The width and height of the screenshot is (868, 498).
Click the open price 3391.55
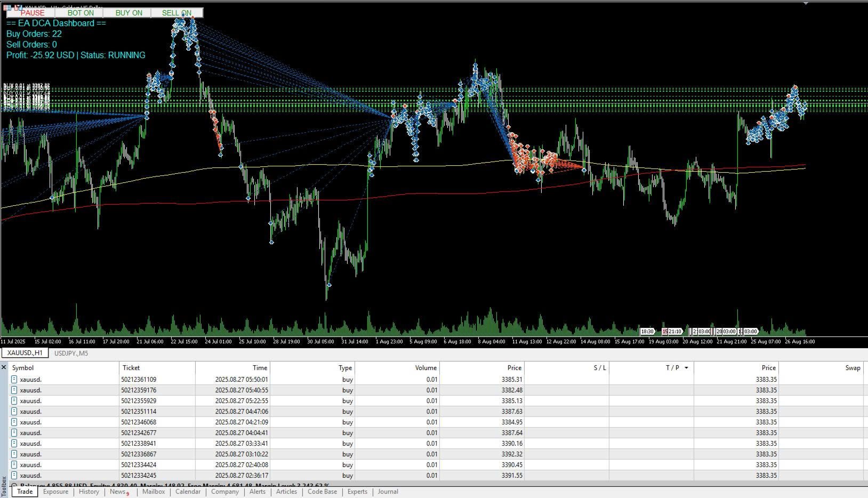tap(512, 476)
